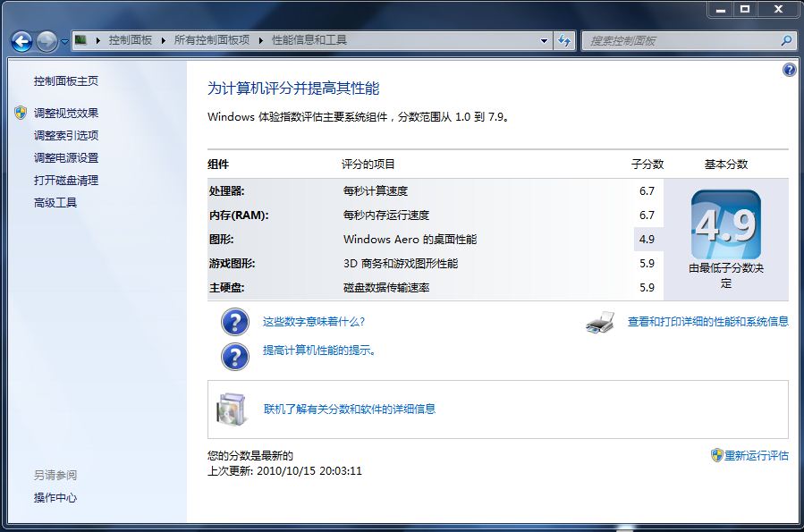This screenshot has width=804, height=532.
Task: Expand the arrow after 所有控制面板项 breadcrumb
Action: click(260, 40)
